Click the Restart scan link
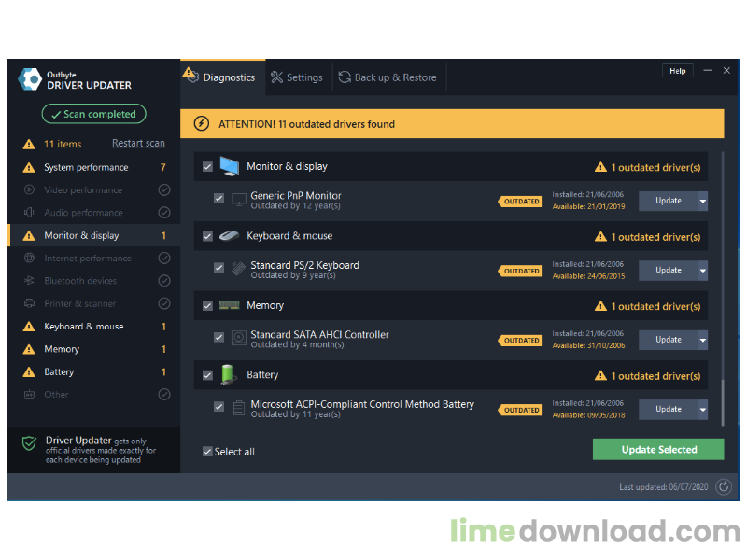The image size is (747, 560). click(x=138, y=143)
